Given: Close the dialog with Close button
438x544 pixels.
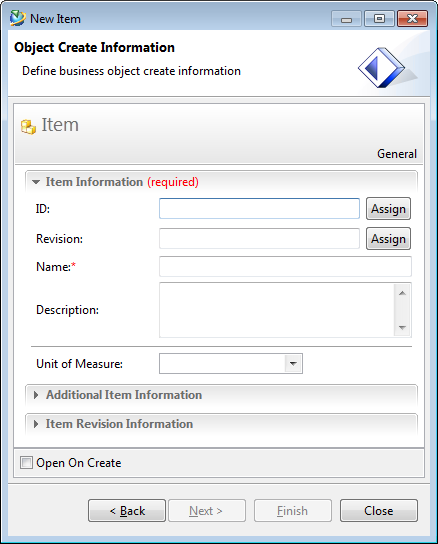Looking at the screenshot, I should pyautogui.click(x=379, y=511).
